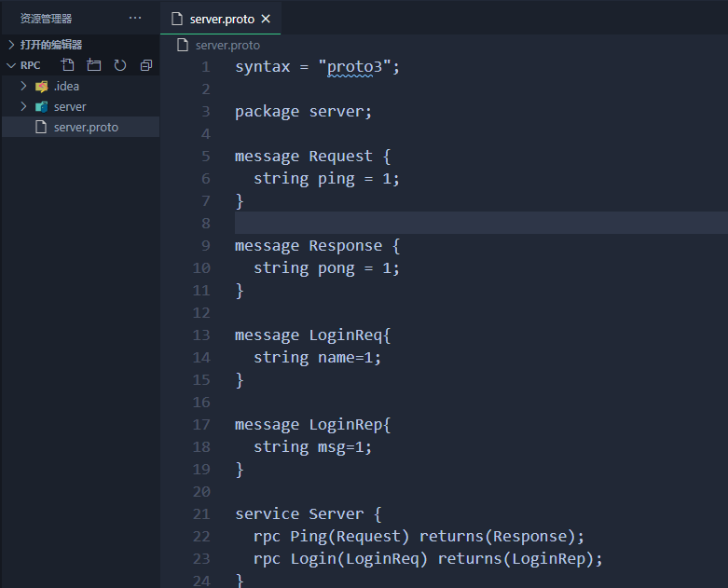
Task: Switch to the server.proto tab
Action: pyautogui.click(x=222, y=19)
